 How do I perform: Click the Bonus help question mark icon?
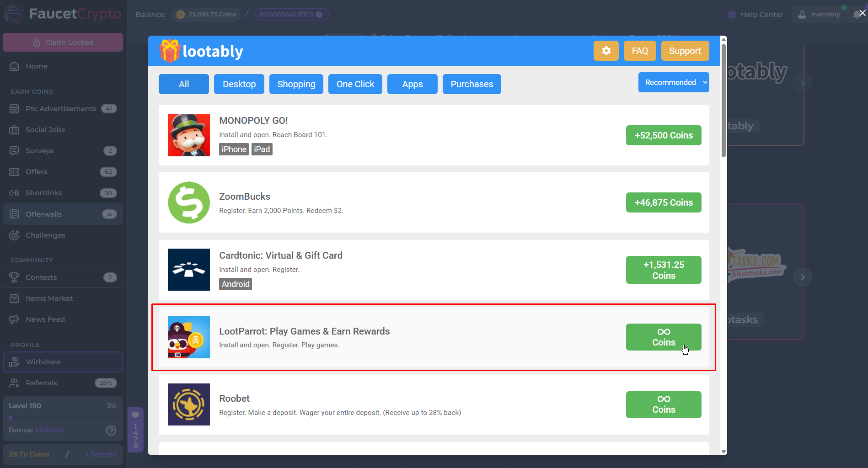[x=111, y=430]
